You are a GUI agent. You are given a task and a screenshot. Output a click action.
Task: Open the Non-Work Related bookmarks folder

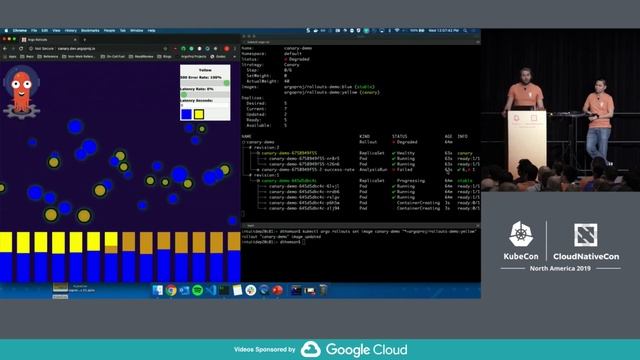point(79,56)
